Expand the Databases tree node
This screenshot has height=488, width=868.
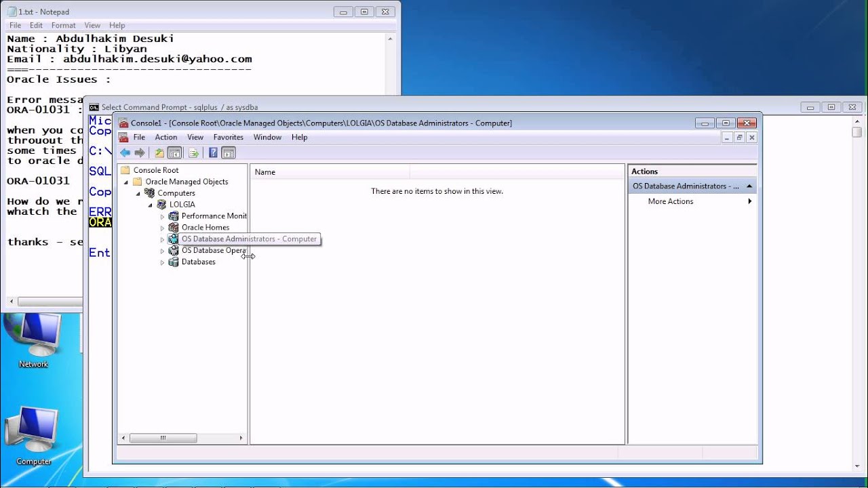[x=163, y=262]
